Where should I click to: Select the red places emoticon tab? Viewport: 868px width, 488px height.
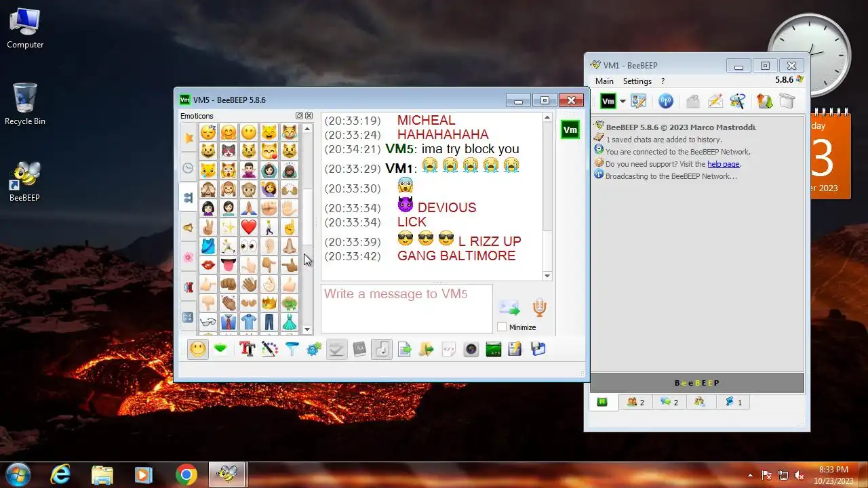coord(189,287)
